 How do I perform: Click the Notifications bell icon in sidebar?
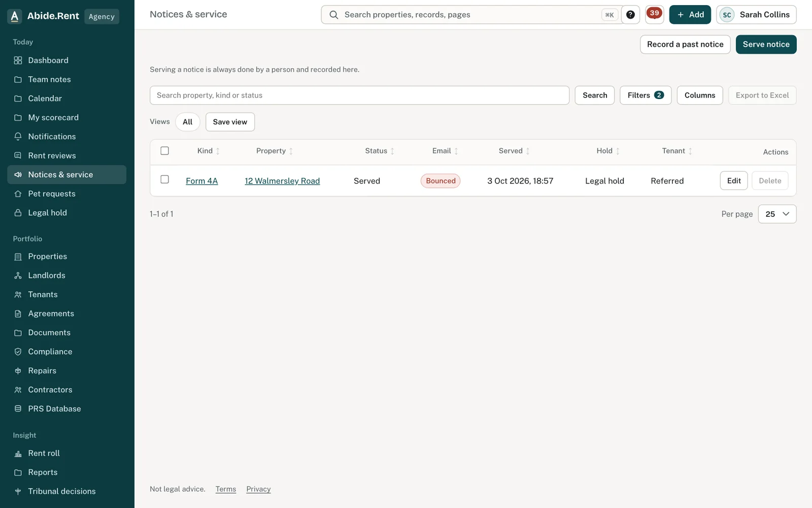coord(18,137)
